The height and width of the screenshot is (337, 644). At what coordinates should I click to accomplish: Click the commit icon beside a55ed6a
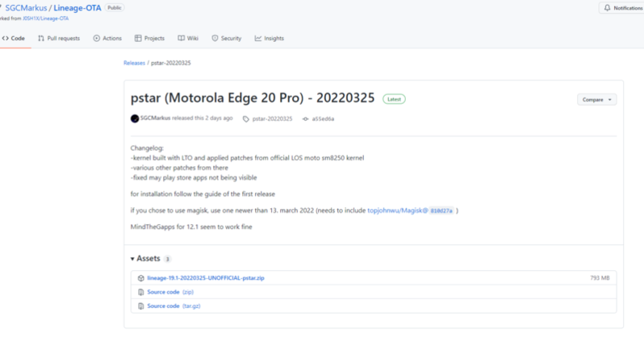tap(305, 119)
